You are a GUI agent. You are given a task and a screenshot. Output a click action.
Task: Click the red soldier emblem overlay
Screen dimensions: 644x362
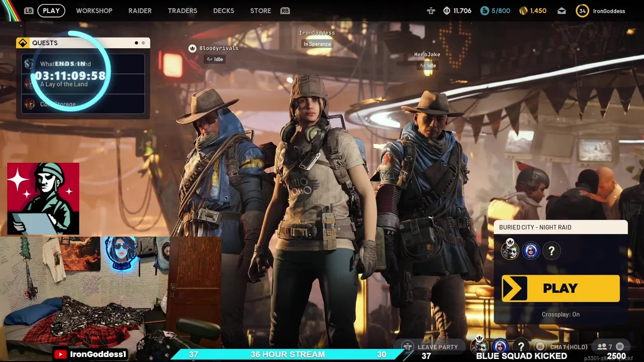[x=43, y=199]
